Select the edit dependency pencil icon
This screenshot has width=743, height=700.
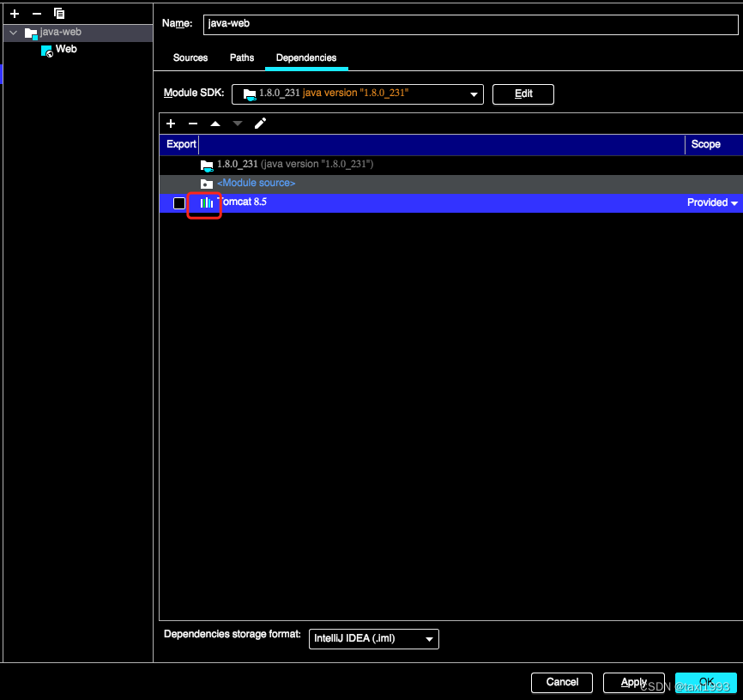(260, 124)
